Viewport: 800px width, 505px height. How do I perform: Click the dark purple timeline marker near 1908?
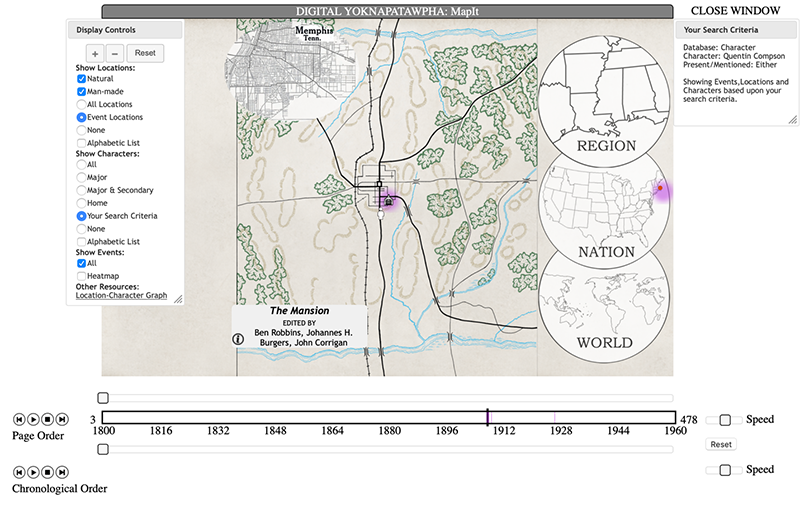488,417
